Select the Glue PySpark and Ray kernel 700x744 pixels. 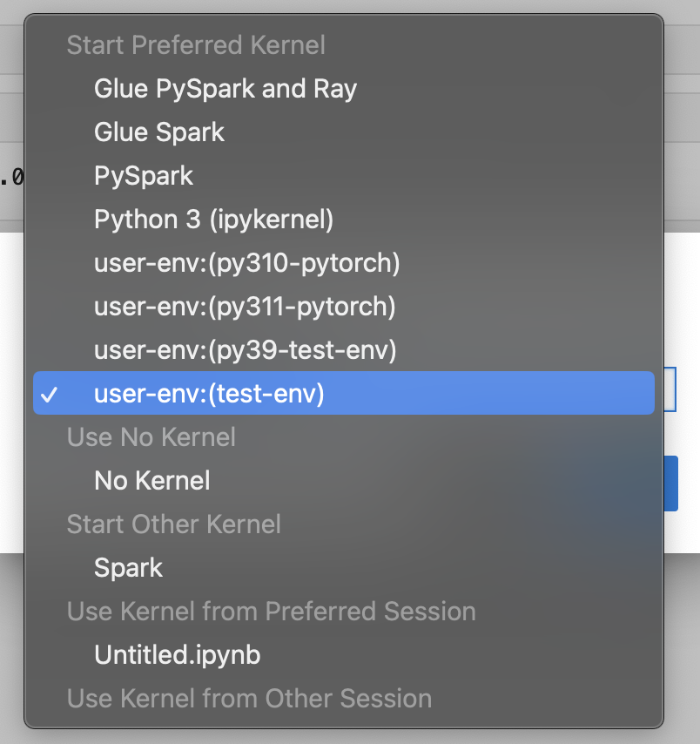tap(225, 88)
